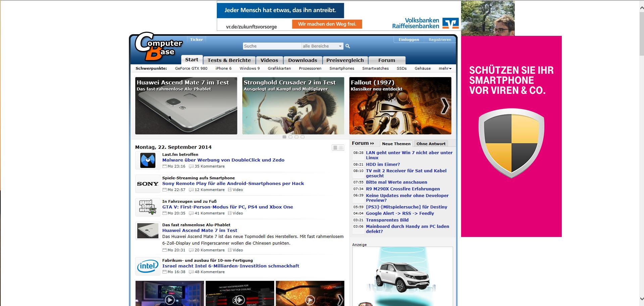Click the smartphone protection magenta ad
This screenshot has height=306, width=644.
click(x=511, y=136)
